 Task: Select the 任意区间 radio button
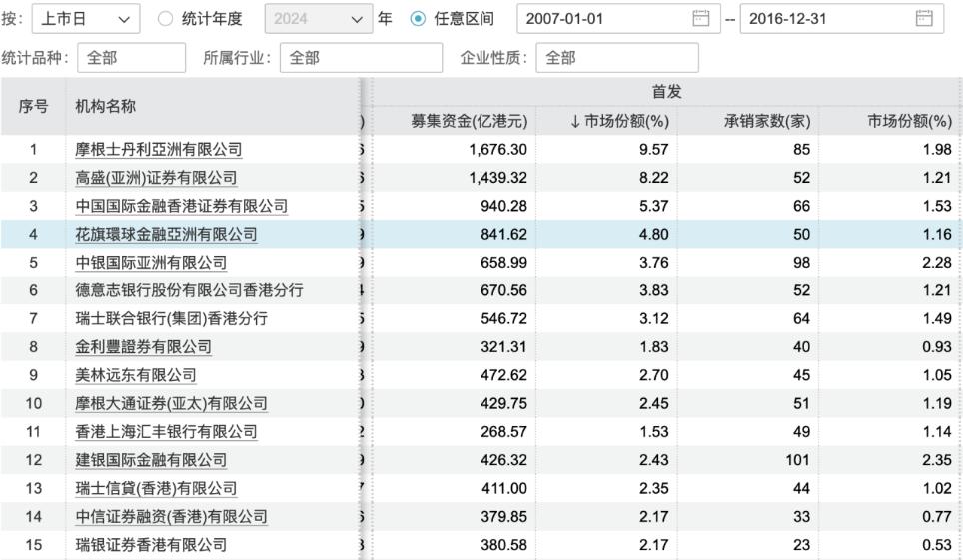[418, 18]
